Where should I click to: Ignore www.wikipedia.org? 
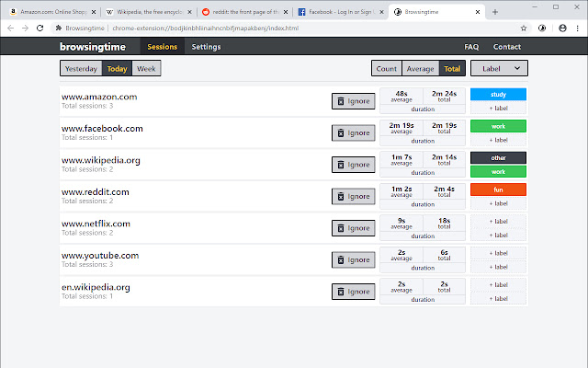pos(353,165)
